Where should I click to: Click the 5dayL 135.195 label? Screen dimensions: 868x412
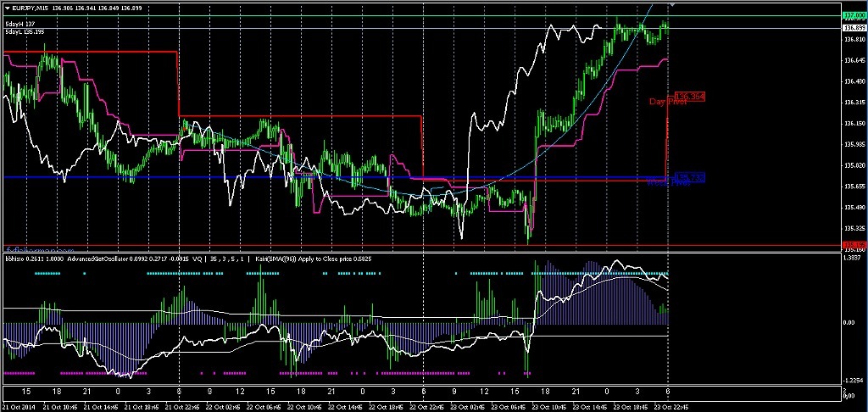(x=25, y=32)
